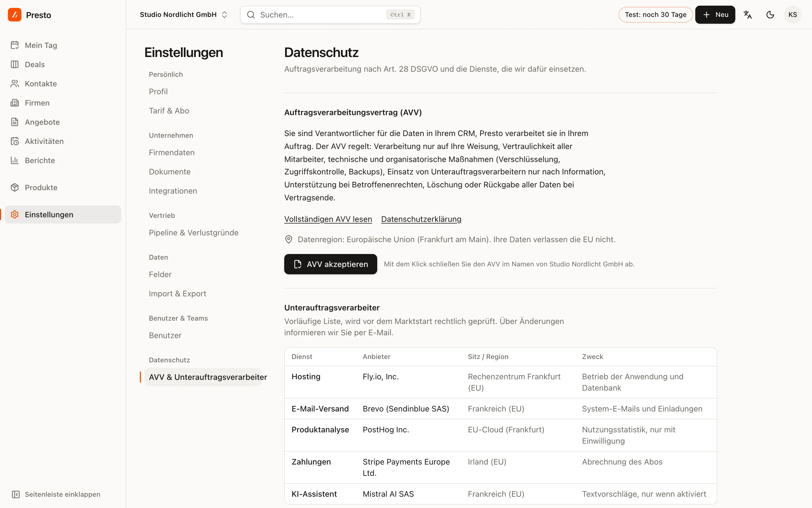Click the search magnifier icon
Image resolution: width=812 pixels, height=508 pixels.
coord(251,15)
